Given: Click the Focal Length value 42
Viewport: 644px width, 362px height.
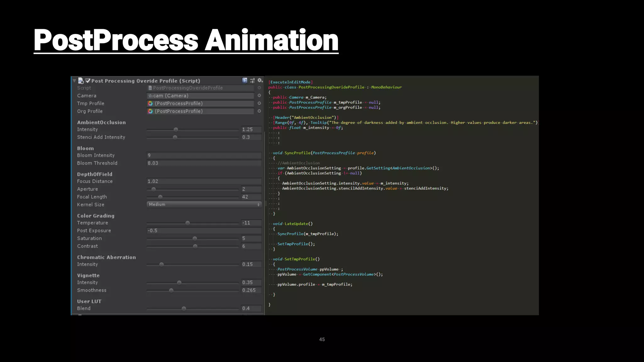Looking at the screenshot, I should point(251,197).
